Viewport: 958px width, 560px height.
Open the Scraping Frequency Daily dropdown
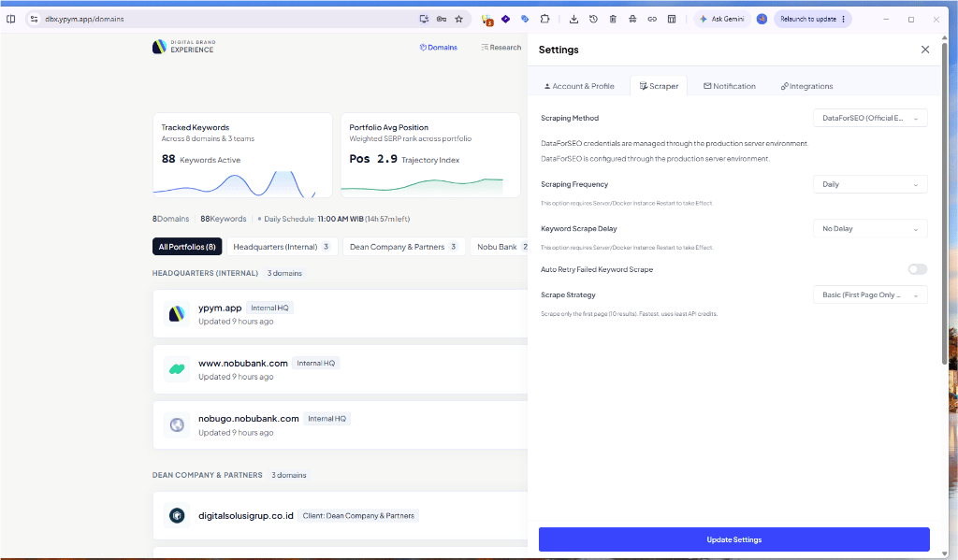870,184
